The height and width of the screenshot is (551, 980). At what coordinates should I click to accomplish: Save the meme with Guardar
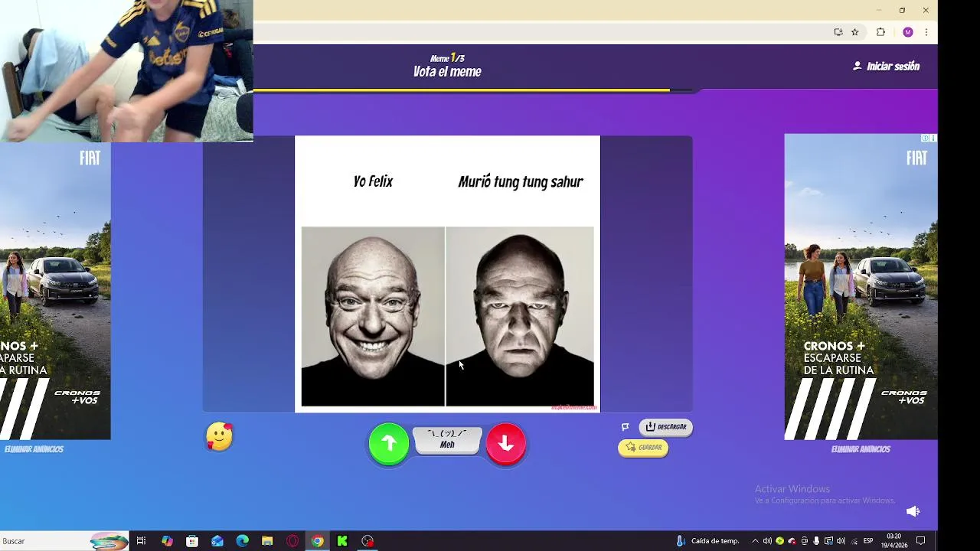(643, 448)
